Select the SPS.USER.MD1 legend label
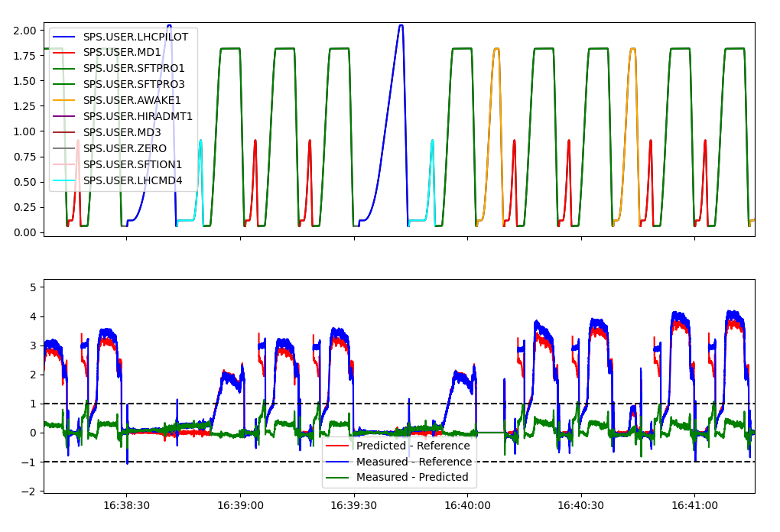780x532 pixels. (122, 53)
